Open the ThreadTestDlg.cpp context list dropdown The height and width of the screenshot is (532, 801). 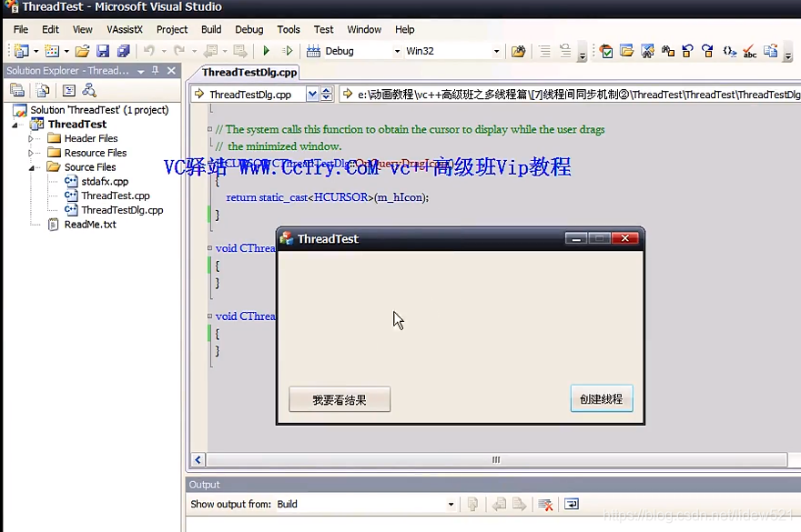[x=312, y=94]
